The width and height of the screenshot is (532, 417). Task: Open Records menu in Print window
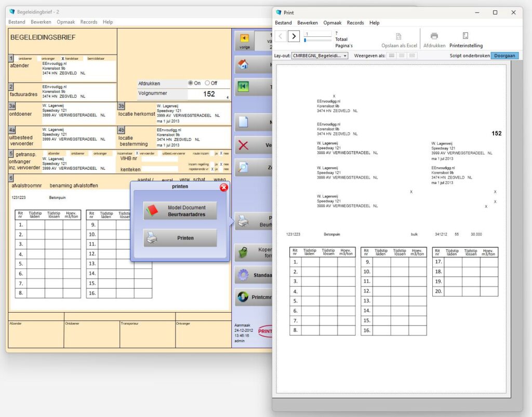pyautogui.click(x=355, y=23)
